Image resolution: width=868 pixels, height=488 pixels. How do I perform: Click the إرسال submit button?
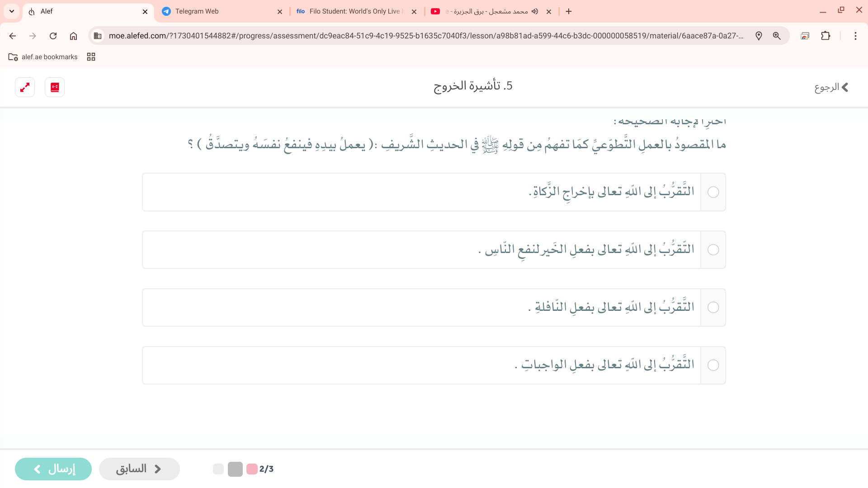click(x=53, y=469)
